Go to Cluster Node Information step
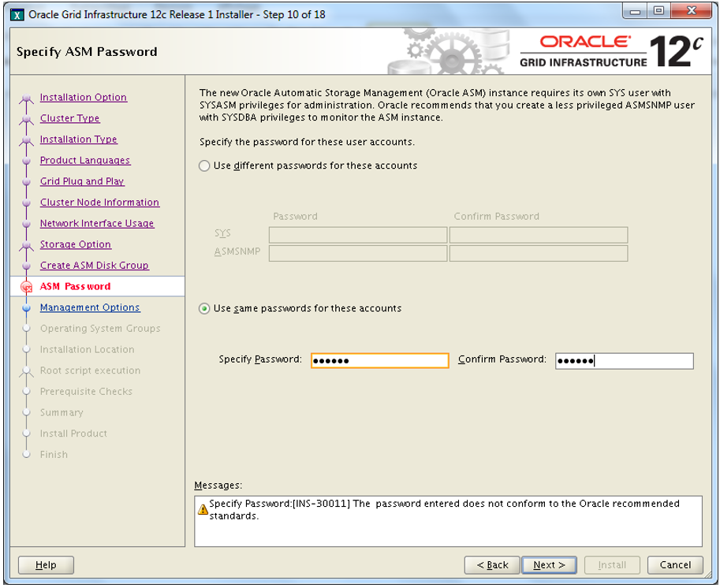This screenshot has width=720, height=588. coord(99,203)
